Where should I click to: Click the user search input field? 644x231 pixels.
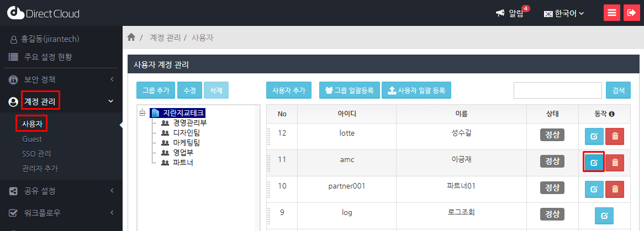click(557, 90)
